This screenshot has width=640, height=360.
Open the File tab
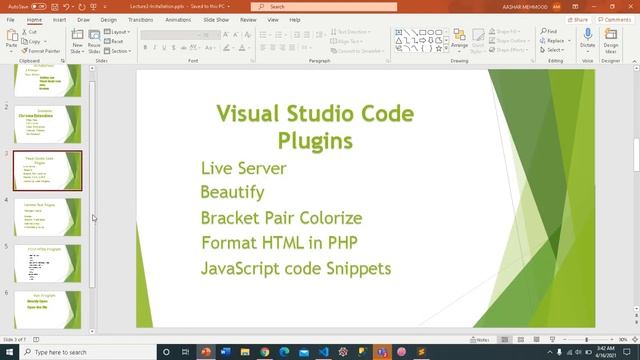(11, 20)
